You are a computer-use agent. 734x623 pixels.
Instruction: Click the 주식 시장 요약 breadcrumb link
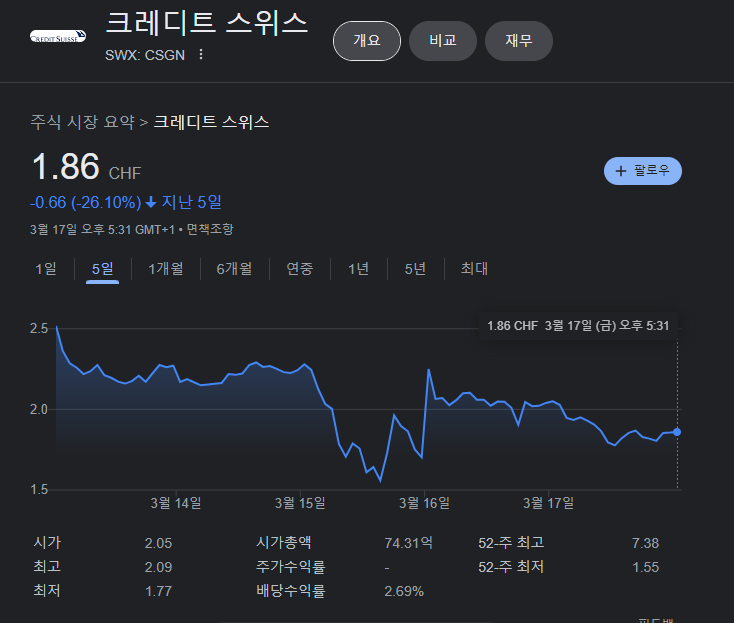tap(82, 122)
